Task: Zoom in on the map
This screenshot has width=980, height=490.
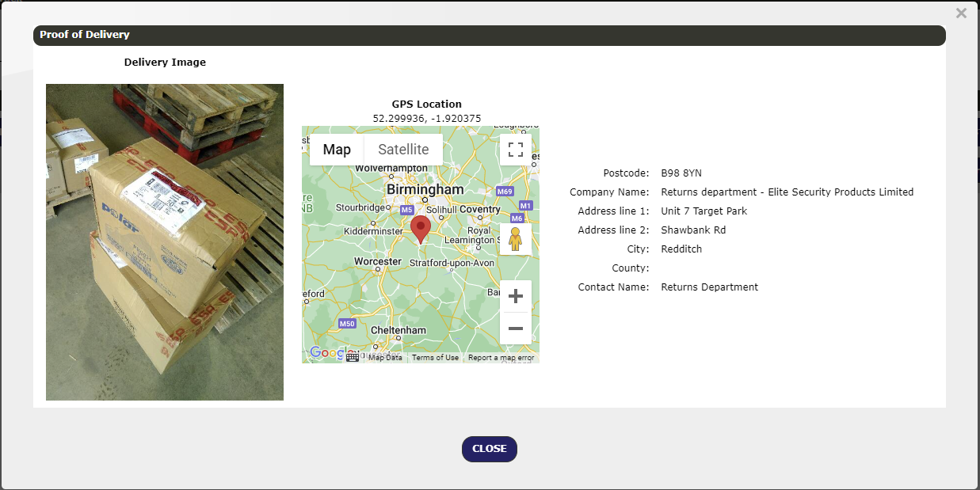Action: click(x=515, y=297)
